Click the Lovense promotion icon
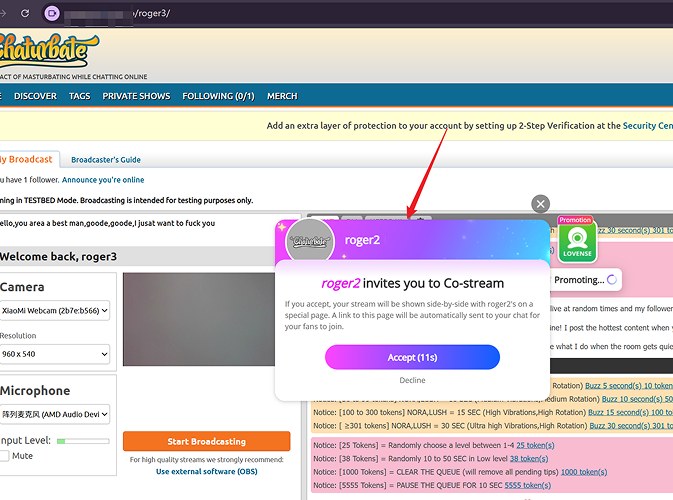 point(575,243)
